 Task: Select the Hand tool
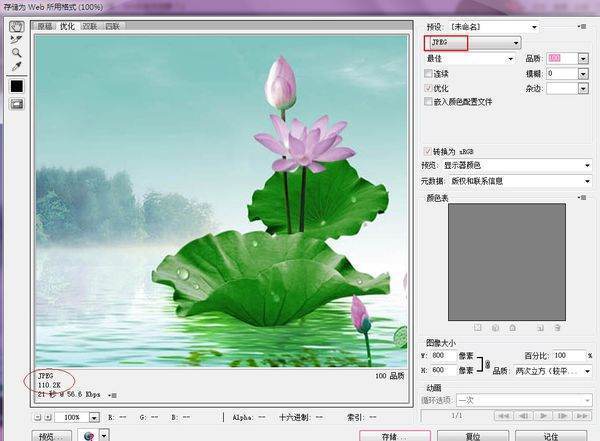pos(17,26)
